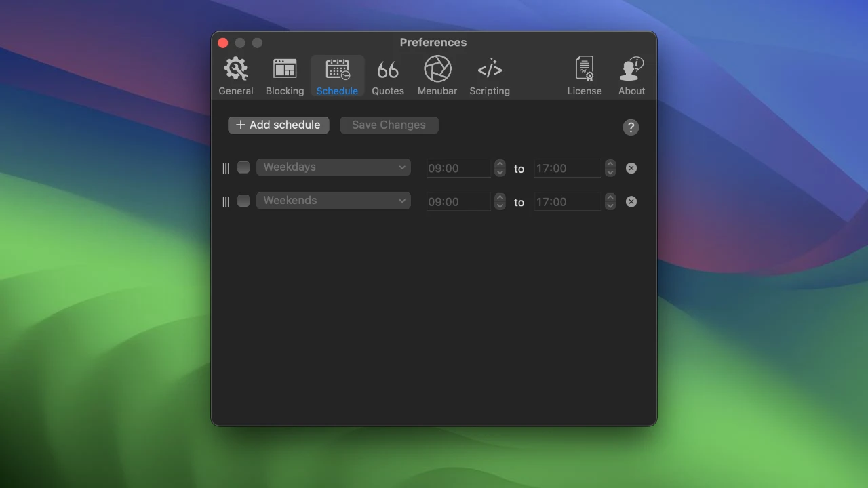Show the About pane

631,76
